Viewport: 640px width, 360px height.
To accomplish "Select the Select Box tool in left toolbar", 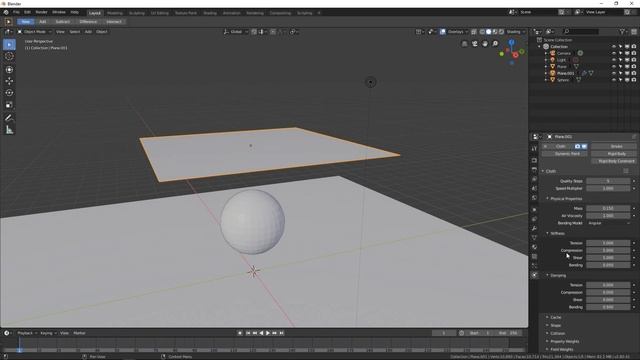I will [9, 44].
